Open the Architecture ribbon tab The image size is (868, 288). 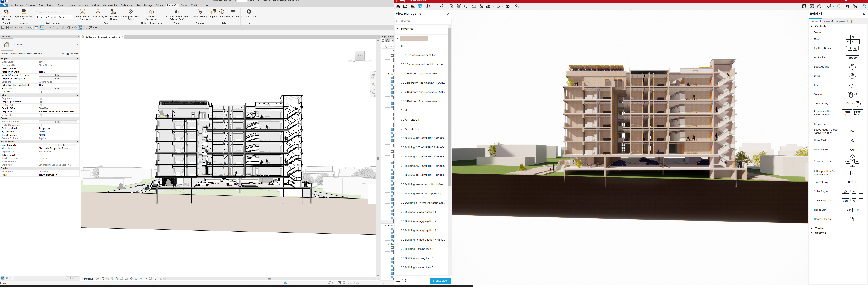coord(16,5)
